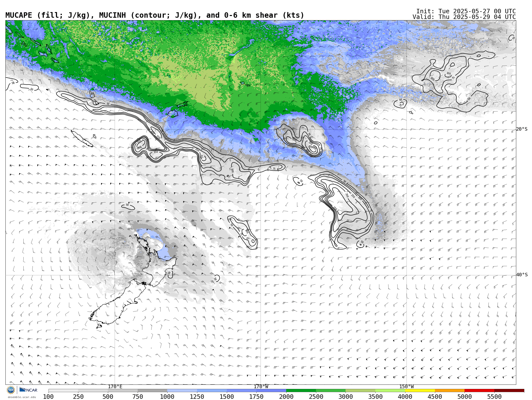Viewport: 532px width, 400px height.
Task: Click the 1500 colorbar label
Action: pos(227,397)
